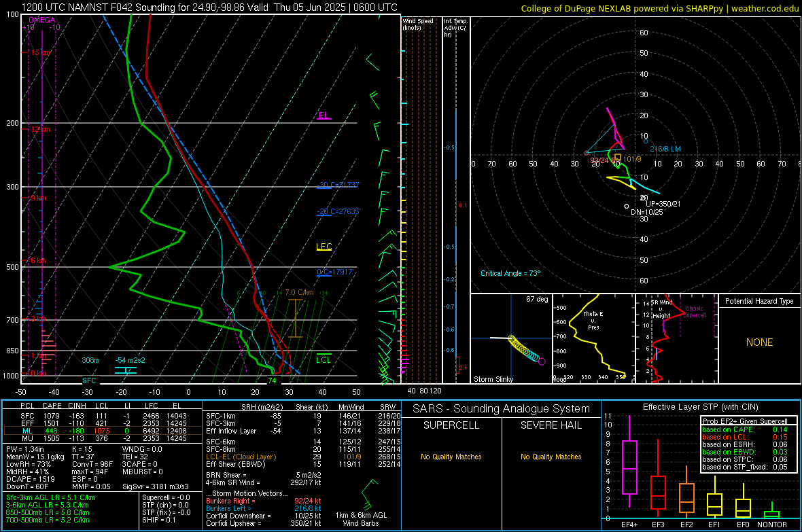Click the based on CAPE: 0.14 line
This screenshot has width=802, height=532.
[745, 429]
